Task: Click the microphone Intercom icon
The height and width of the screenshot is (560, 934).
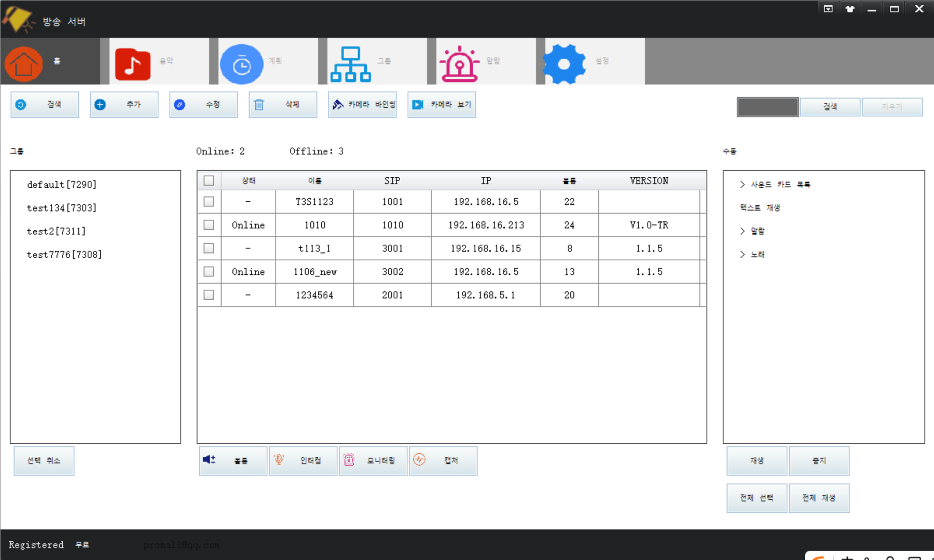Action: 279,460
